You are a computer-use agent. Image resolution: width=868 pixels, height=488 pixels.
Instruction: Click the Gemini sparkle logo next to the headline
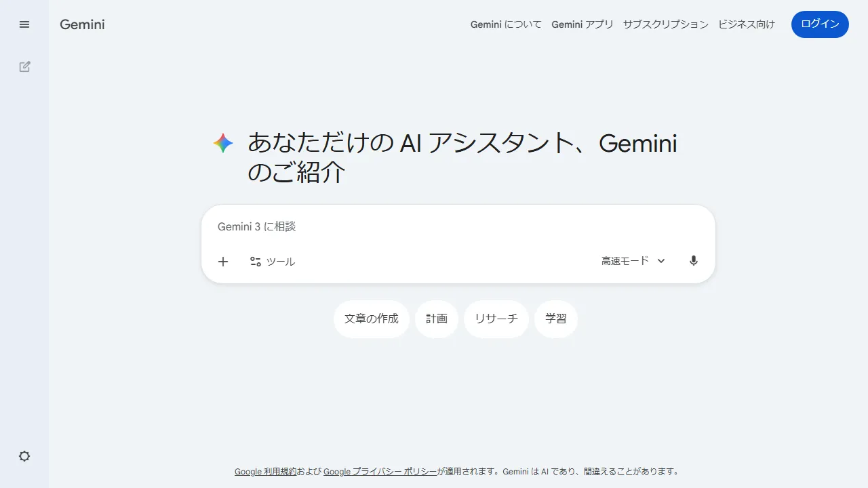[x=223, y=143]
